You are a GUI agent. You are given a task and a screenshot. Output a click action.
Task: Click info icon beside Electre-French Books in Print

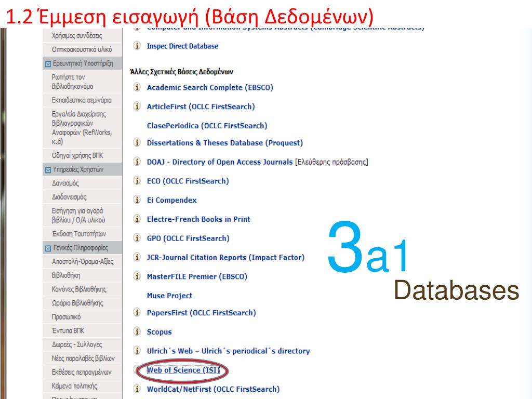[x=137, y=219]
